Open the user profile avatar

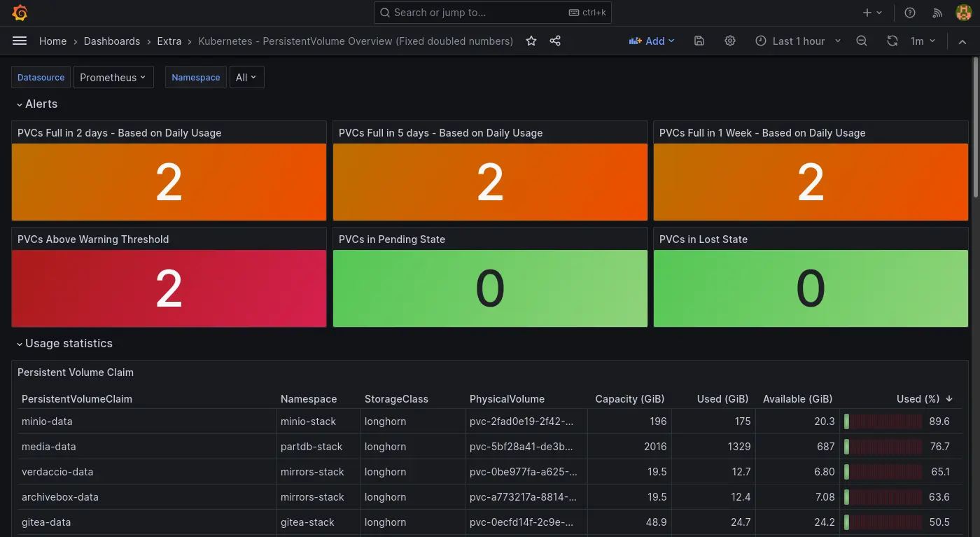click(963, 13)
